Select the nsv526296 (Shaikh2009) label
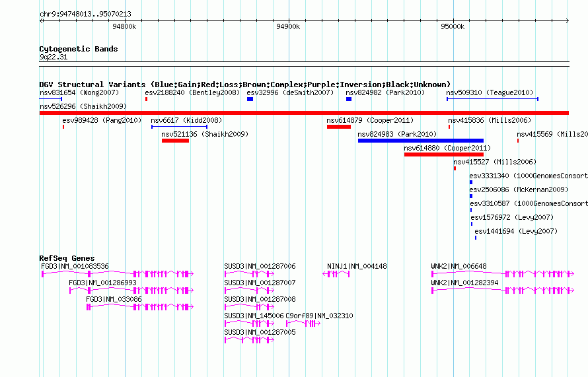The height and width of the screenshot is (377, 588). (x=83, y=106)
